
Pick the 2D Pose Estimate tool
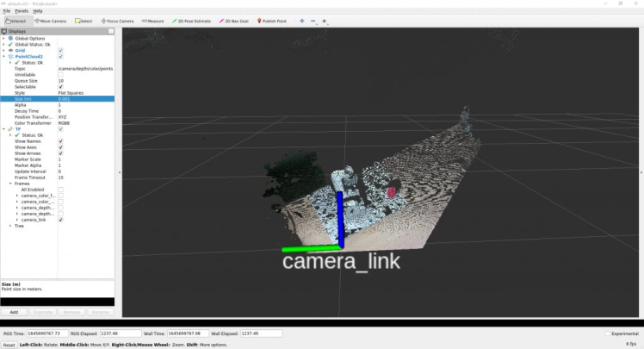[x=192, y=21]
